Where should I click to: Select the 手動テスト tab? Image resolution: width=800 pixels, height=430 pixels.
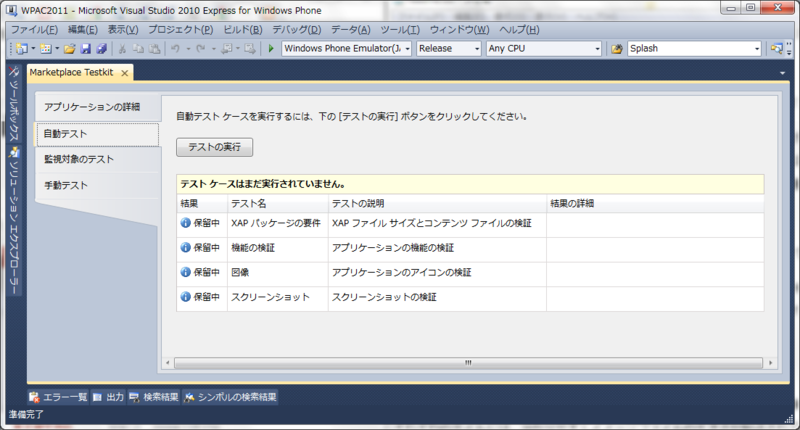point(97,186)
